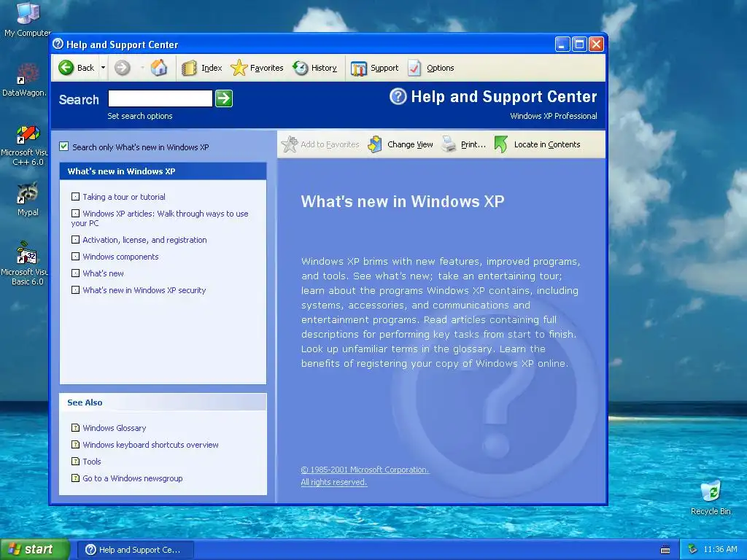747x560 pixels.
Task: Open Set search options link
Action: 139,116
